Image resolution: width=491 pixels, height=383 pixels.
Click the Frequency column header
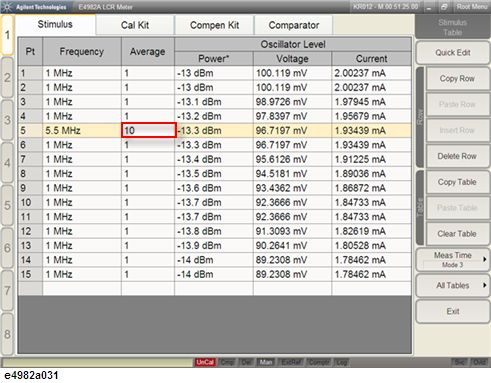click(82, 52)
